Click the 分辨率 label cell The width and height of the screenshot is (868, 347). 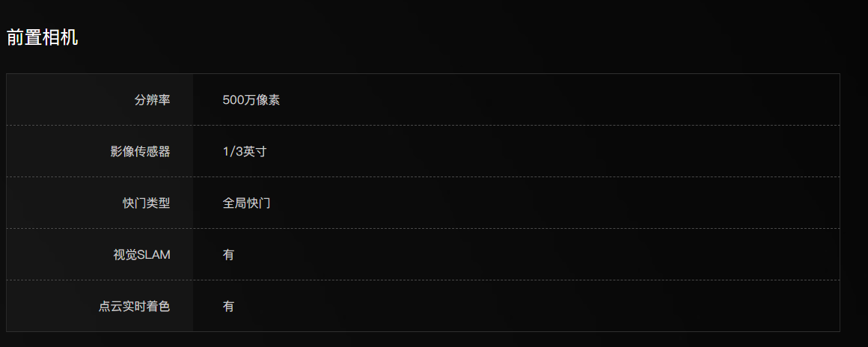[152, 100]
